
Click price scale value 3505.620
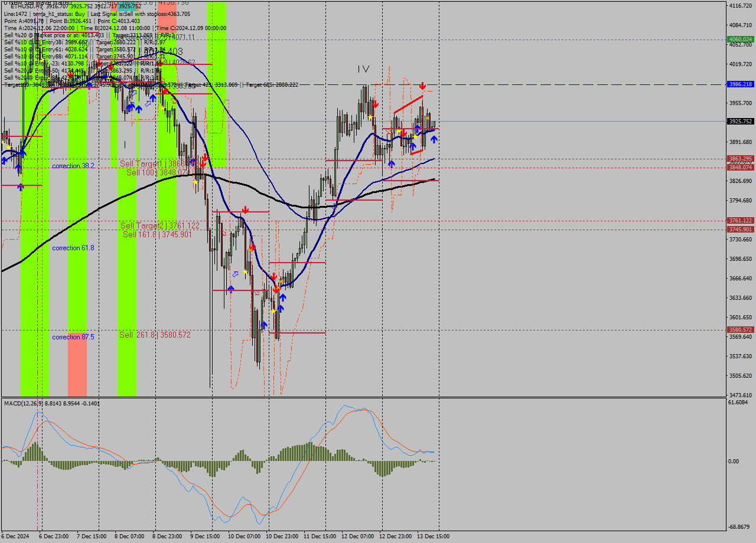coord(741,375)
